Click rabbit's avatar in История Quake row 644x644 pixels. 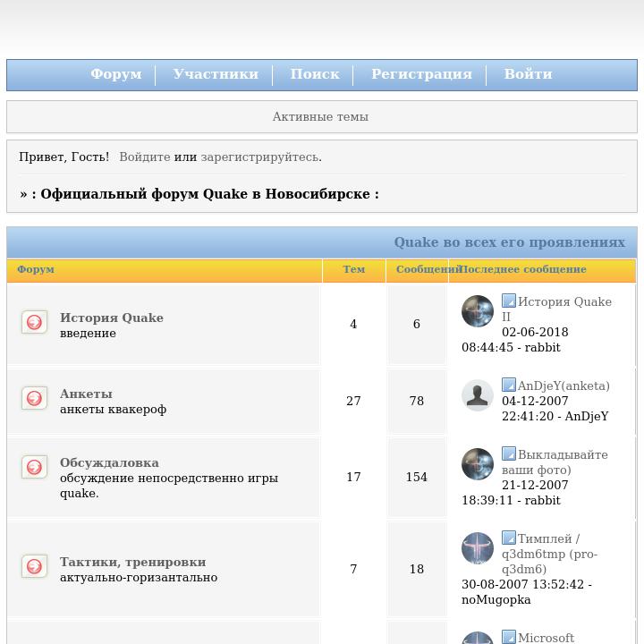point(478,311)
